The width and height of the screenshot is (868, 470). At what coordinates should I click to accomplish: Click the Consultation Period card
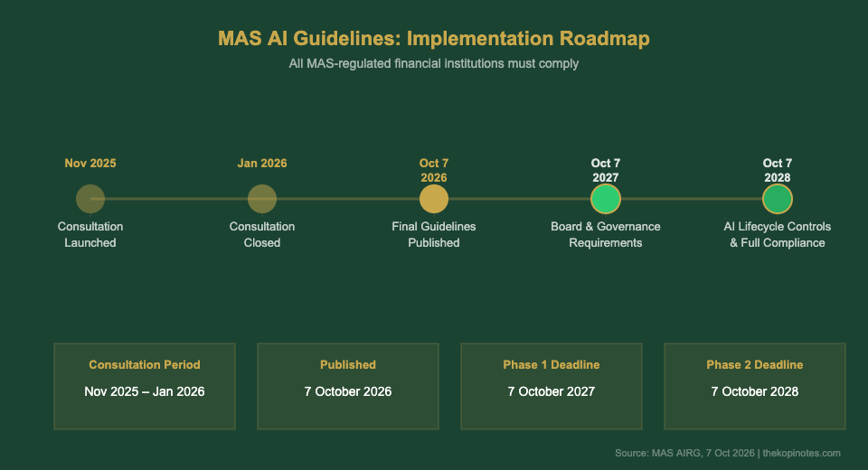(145, 387)
